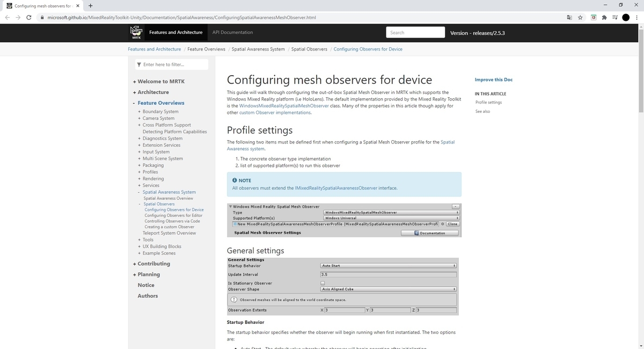Click the sidebar filter text box
This screenshot has height=349, width=644.
tap(172, 64)
